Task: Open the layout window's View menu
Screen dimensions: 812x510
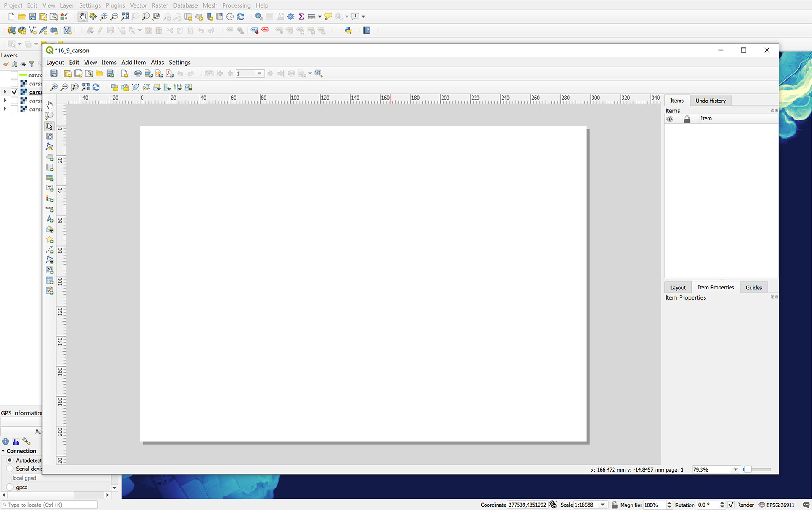Action: coord(90,62)
